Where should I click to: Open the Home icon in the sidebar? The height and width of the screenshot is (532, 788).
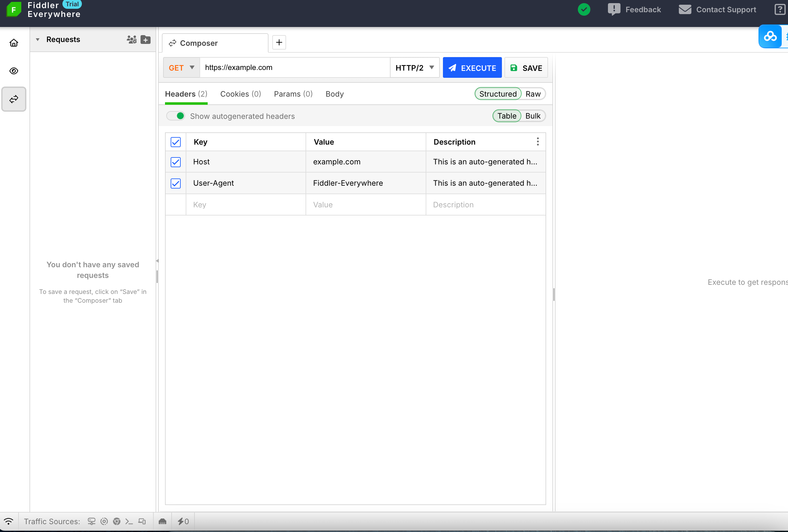[x=13, y=43]
